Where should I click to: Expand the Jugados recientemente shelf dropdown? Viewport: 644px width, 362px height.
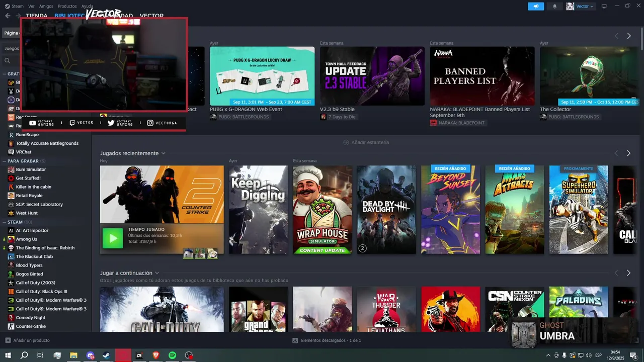coord(164,153)
